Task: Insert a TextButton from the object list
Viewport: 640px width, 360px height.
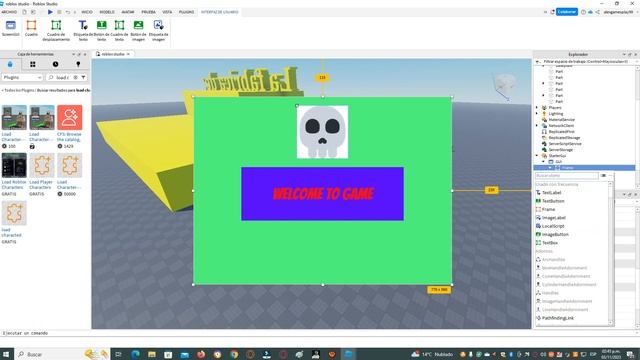Action: tap(553, 201)
